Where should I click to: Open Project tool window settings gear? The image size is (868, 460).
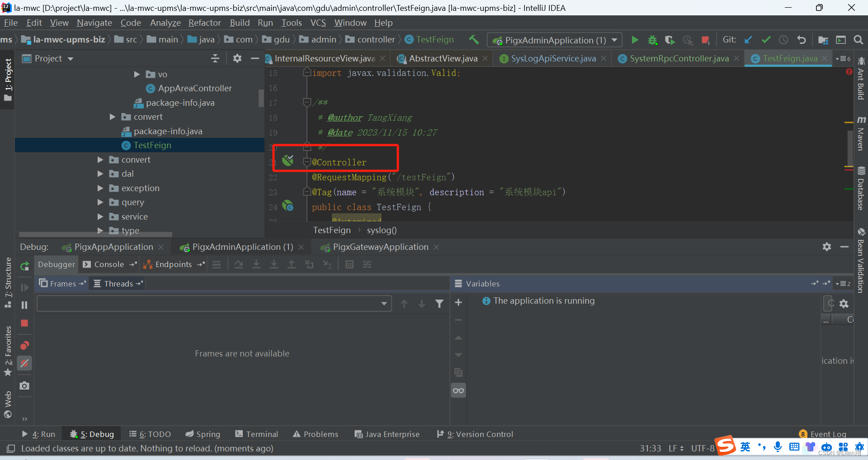[x=237, y=58]
